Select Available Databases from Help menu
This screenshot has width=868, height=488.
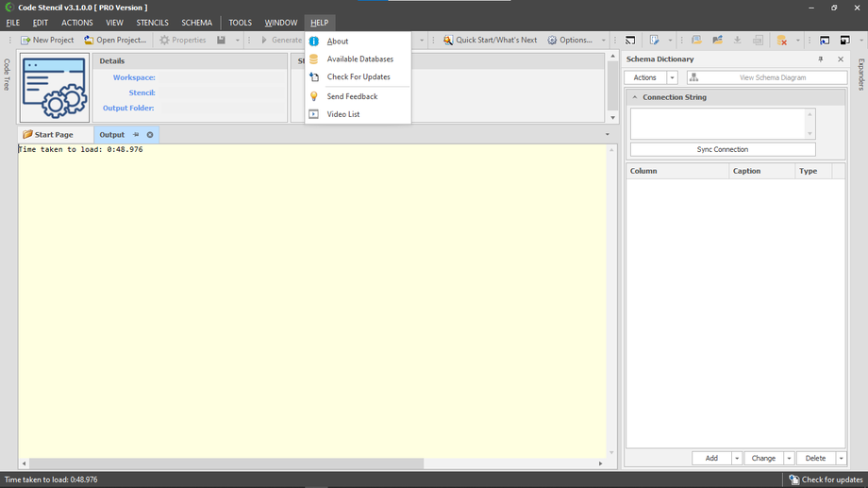359,59
